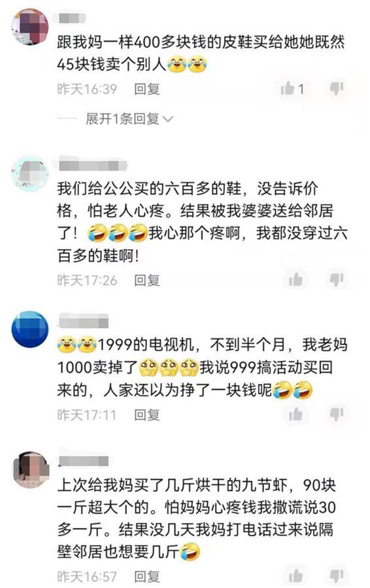Dislike the 六百多的鞋 comment

337,280
